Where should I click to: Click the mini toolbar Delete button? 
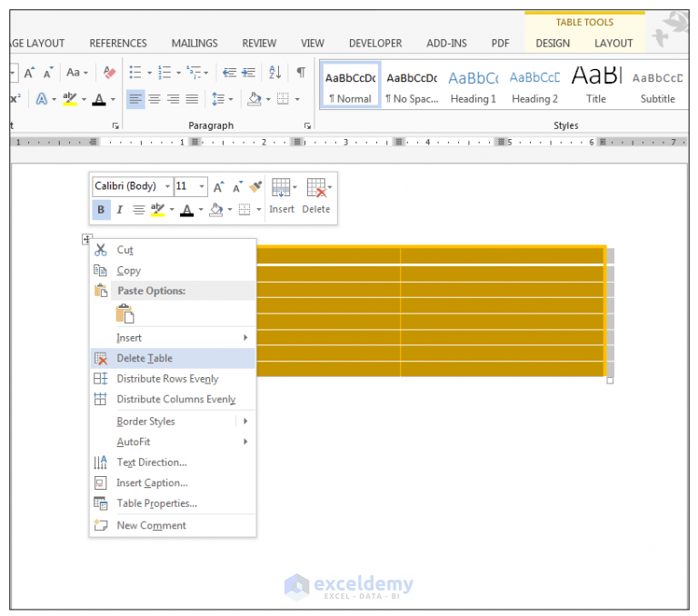click(x=316, y=196)
